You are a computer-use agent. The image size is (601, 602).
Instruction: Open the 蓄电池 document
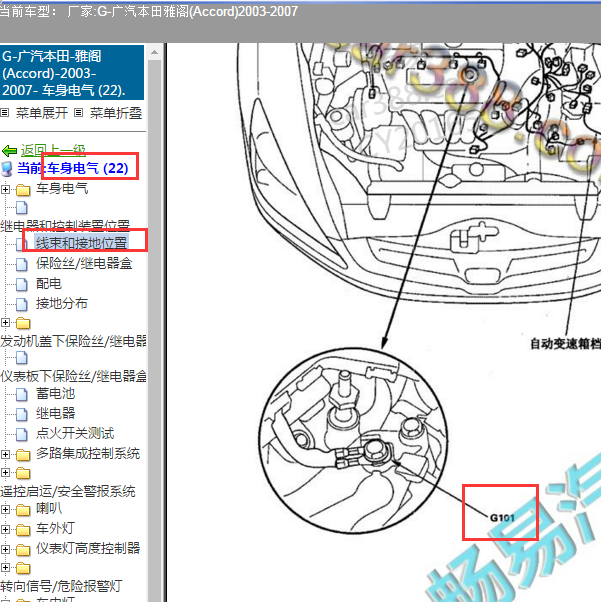[55, 393]
